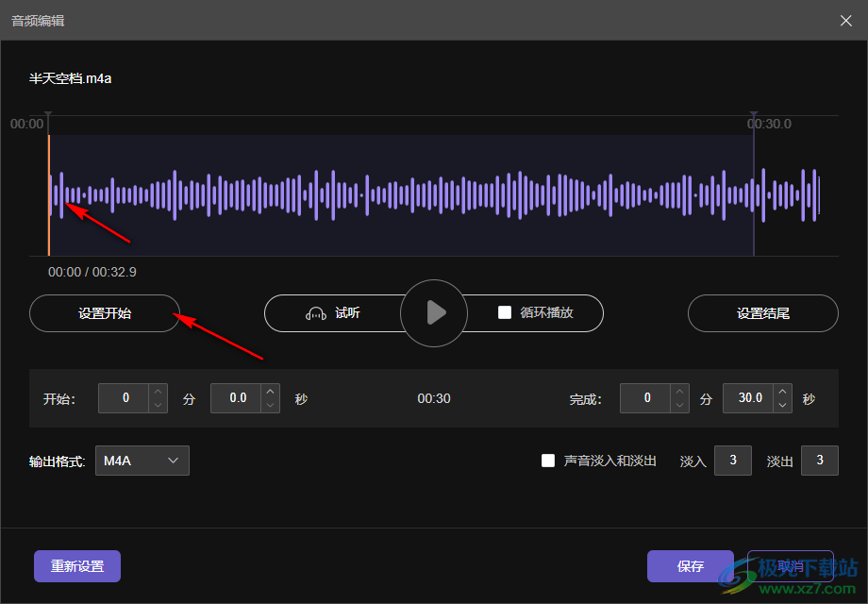
Task: Close the audio editing dialog
Action: (x=846, y=20)
